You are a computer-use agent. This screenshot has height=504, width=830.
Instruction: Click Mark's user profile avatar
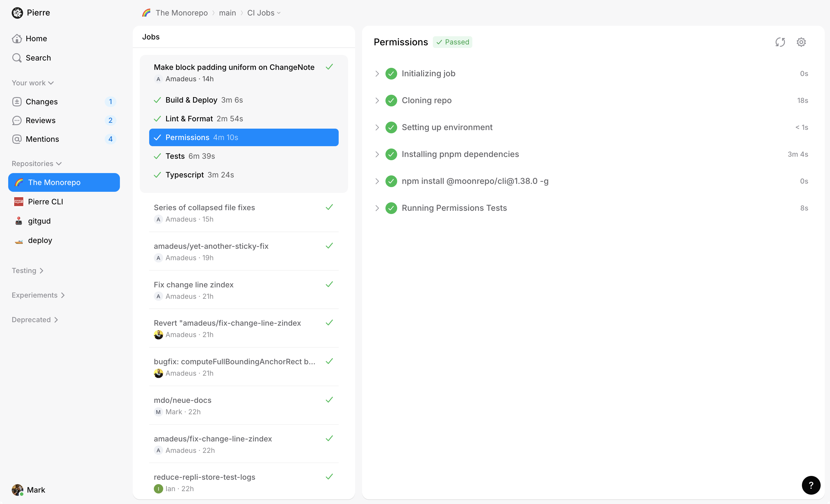tap(18, 490)
